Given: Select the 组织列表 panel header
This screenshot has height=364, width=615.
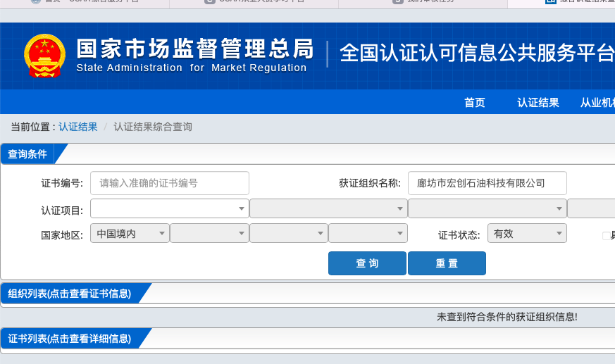Looking at the screenshot, I should (70, 294).
